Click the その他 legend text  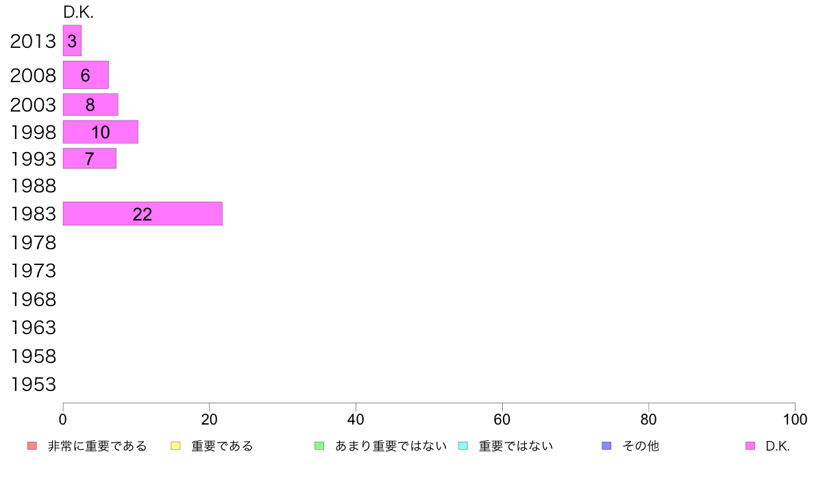pyautogui.click(x=641, y=446)
